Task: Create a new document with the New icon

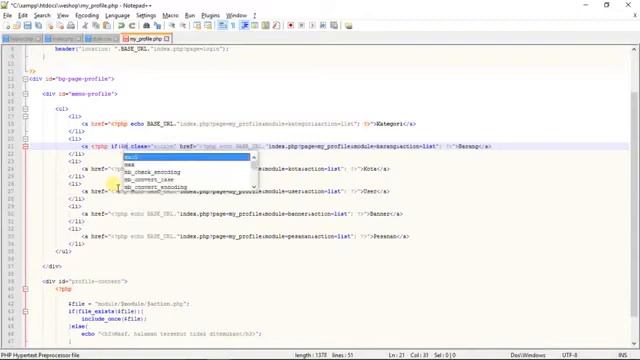Action: click(7, 26)
